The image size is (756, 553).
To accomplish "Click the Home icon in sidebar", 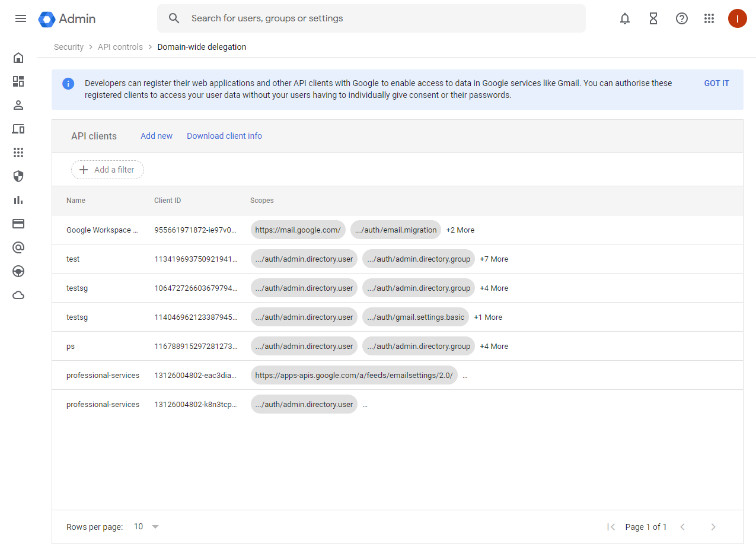I will pyautogui.click(x=18, y=58).
